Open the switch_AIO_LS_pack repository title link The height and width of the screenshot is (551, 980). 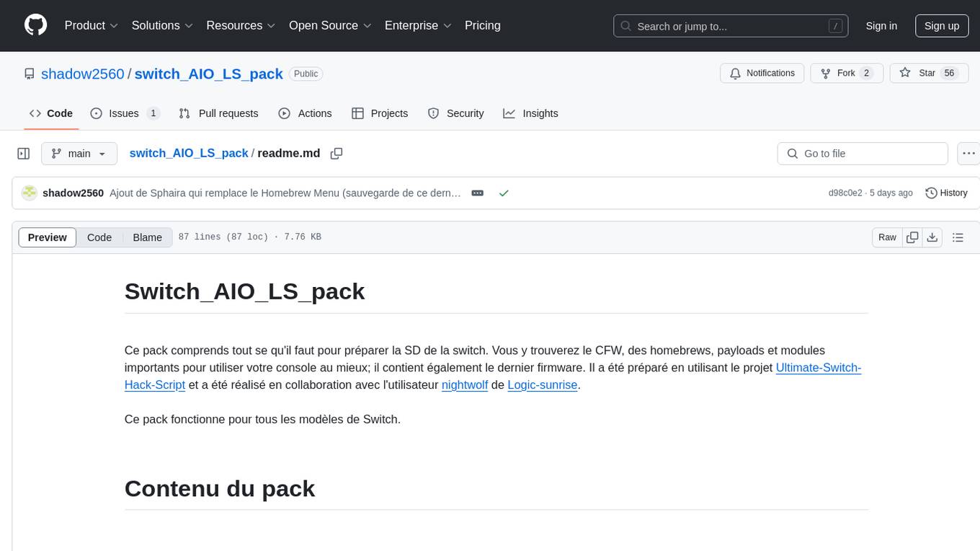[209, 74]
